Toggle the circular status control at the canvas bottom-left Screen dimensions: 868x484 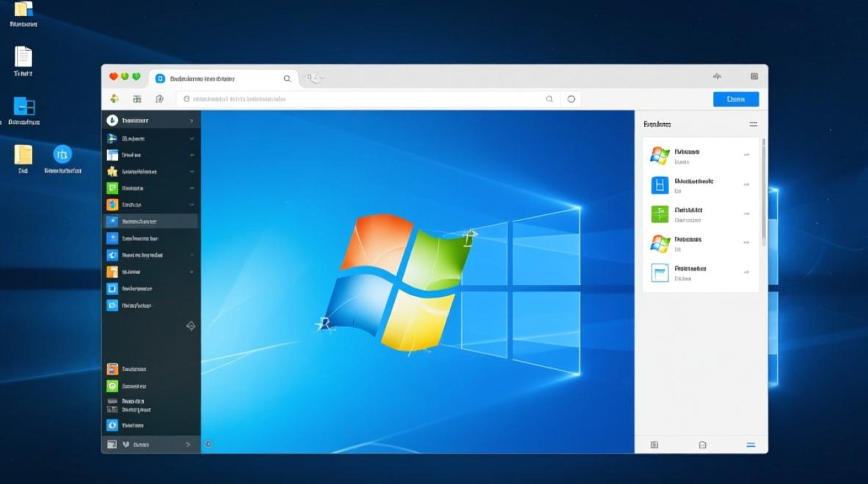208,444
